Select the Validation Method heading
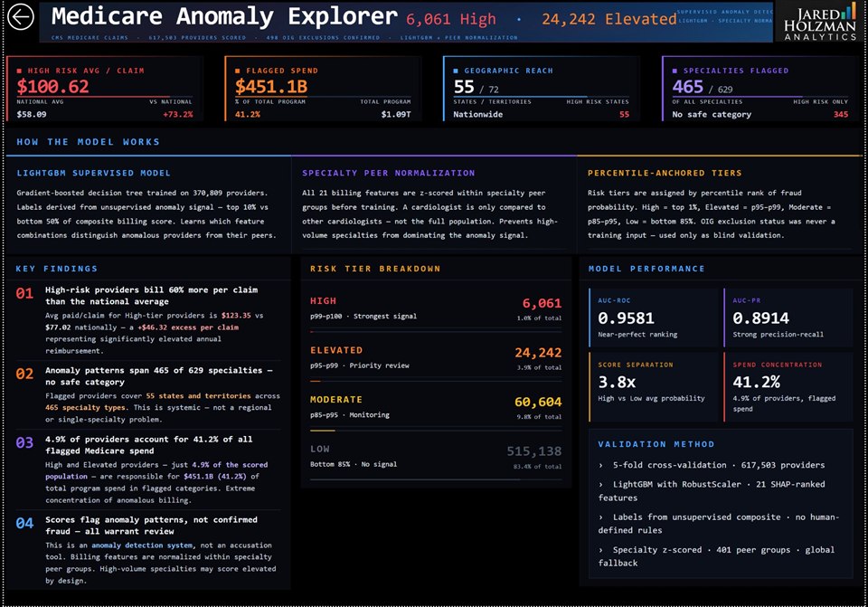Screen dimensions: 868x607 pyautogui.click(x=656, y=444)
